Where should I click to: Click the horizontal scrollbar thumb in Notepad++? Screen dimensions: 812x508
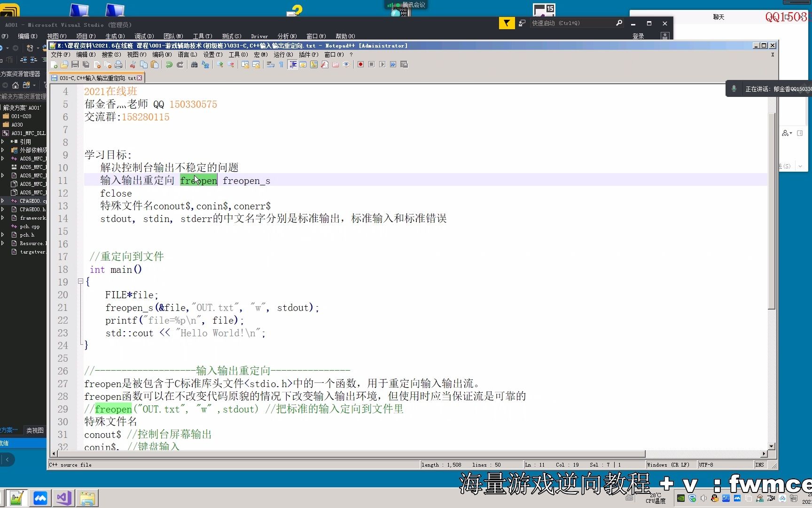[x=351, y=454]
